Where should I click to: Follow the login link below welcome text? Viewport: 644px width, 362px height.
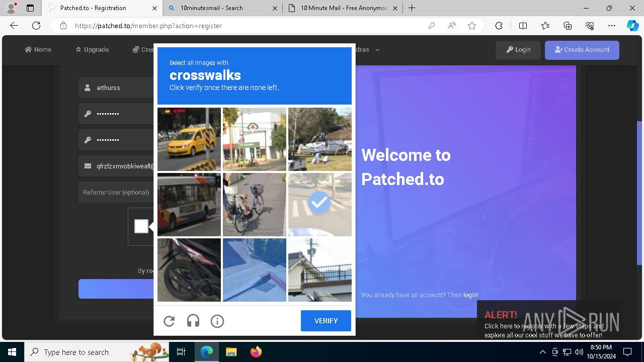point(470,295)
